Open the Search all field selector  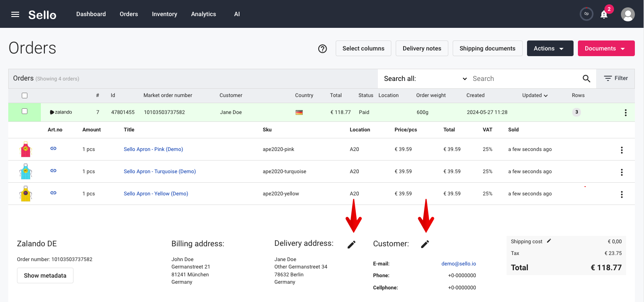coord(425,79)
